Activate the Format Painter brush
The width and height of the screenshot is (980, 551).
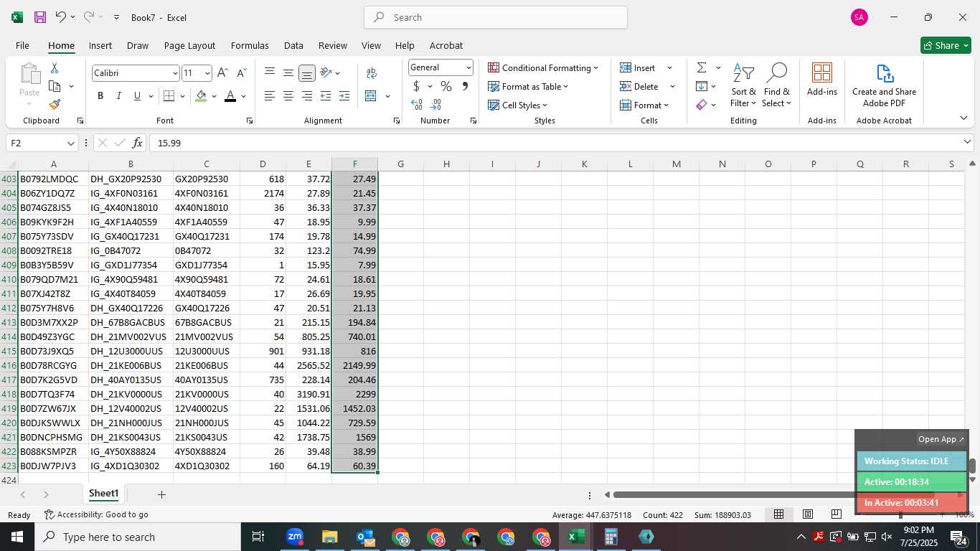tap(55, 104)
